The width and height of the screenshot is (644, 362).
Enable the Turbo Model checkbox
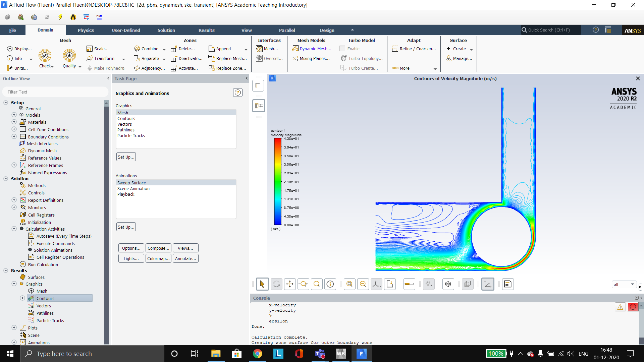[x=342, y=48]
